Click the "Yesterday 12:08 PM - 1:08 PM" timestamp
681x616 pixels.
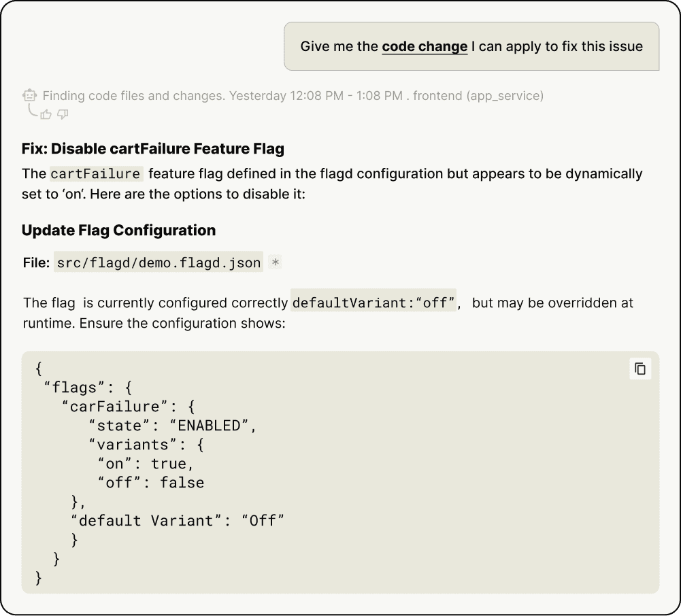(x=316, y=96)
